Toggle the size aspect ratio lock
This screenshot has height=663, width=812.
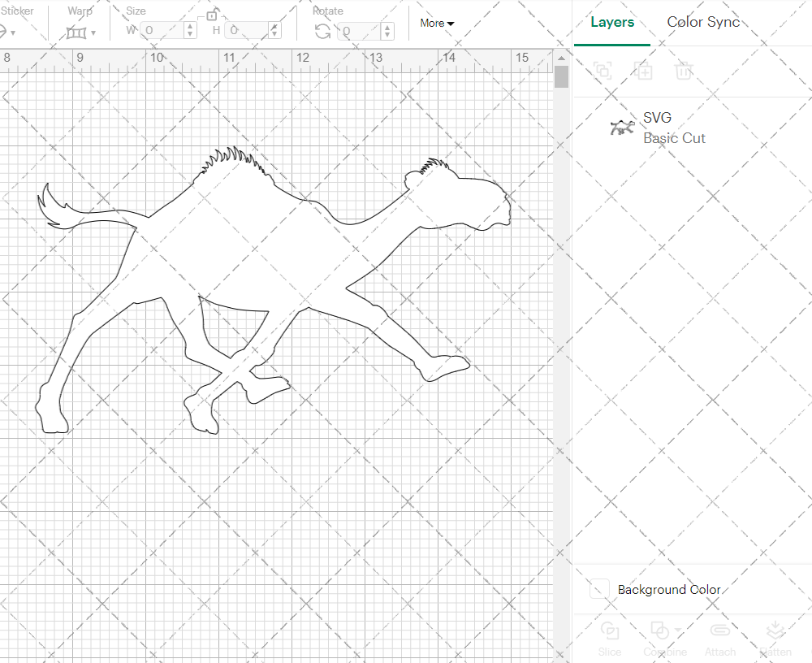[212, 15]
